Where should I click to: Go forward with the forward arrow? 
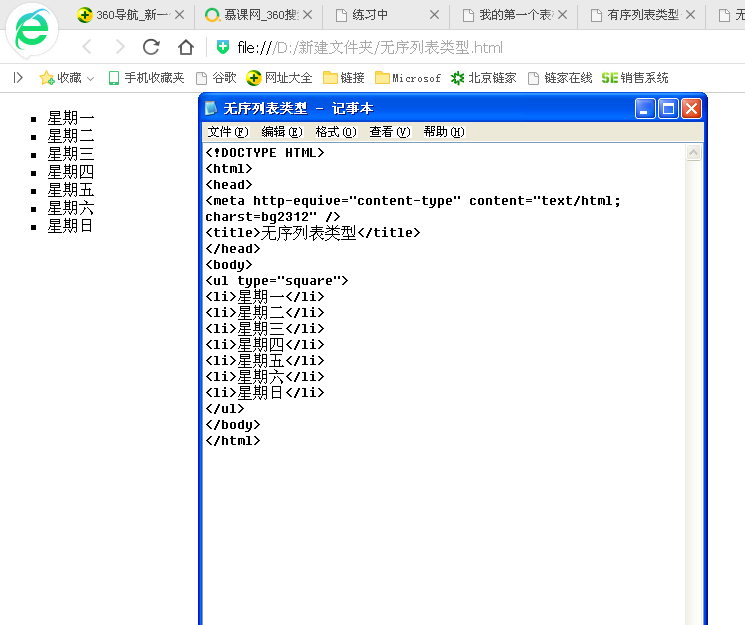(120, 47)
